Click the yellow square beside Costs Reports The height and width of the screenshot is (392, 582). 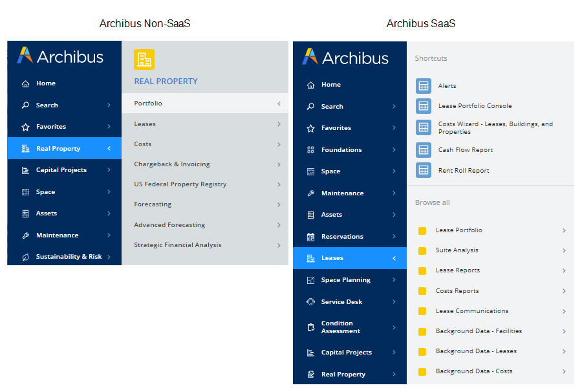click(422, 291)
